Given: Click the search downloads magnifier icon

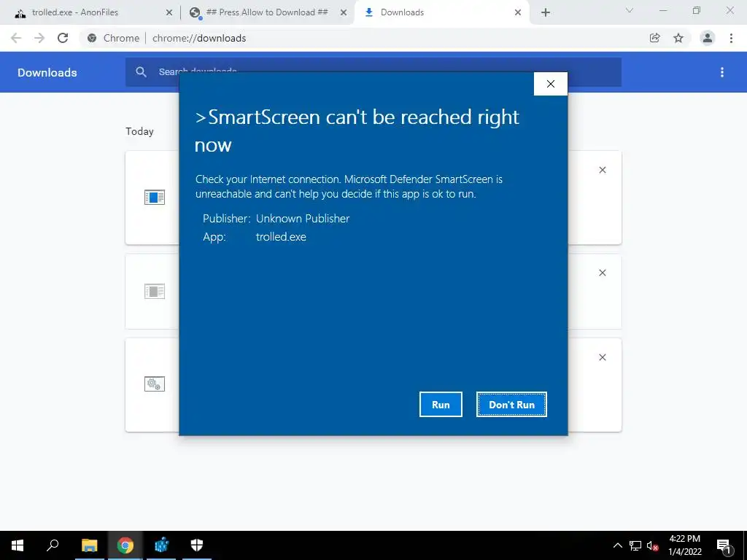Looking at the screenshot, I should coord(141,72).
